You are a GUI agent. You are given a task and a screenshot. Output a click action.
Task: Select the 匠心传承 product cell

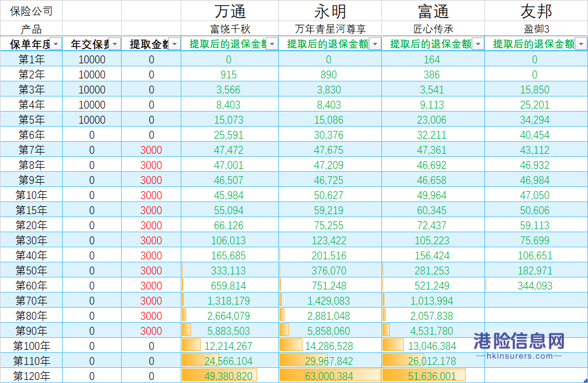point(433,29)
